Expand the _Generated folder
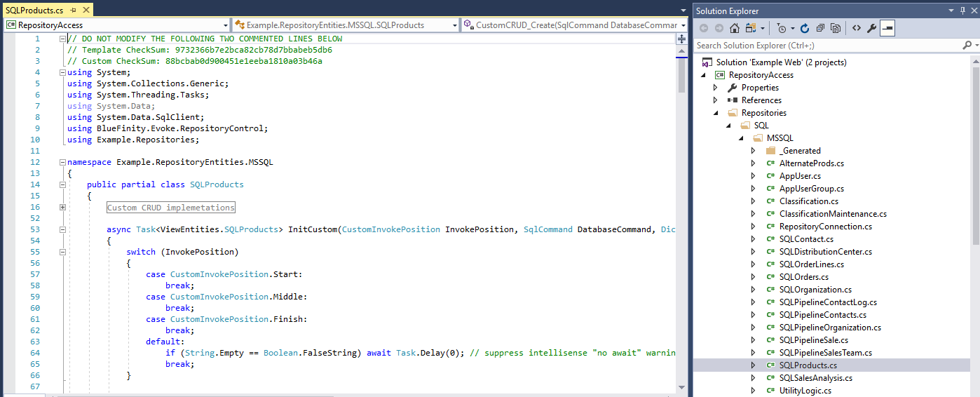 coord(754,151)
